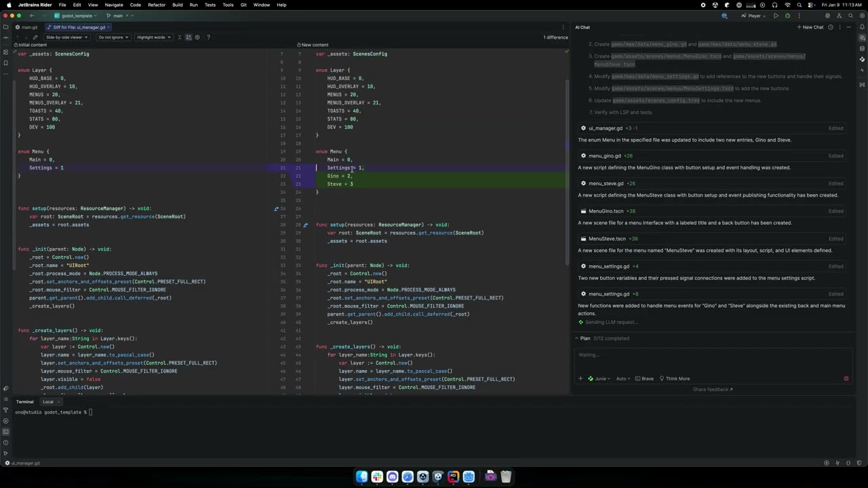
Task: Collapse unchanged fragments in the diff toolbar
Action: point(179,37)
